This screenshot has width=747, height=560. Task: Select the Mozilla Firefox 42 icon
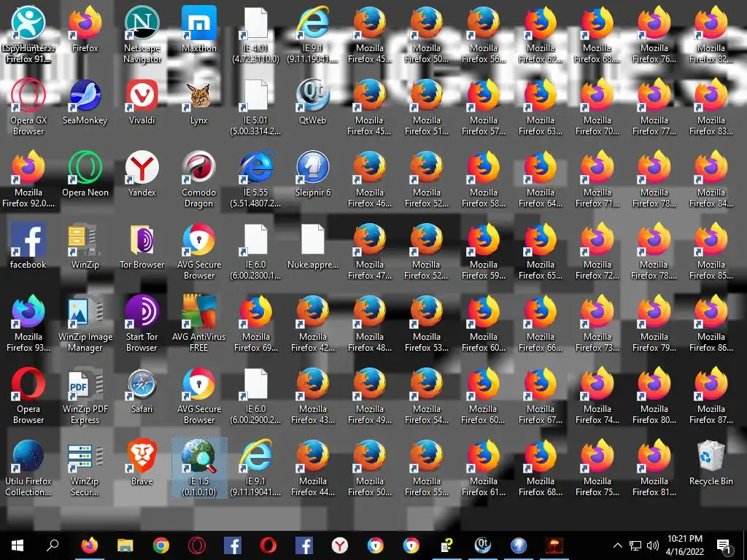coord(312,324)
